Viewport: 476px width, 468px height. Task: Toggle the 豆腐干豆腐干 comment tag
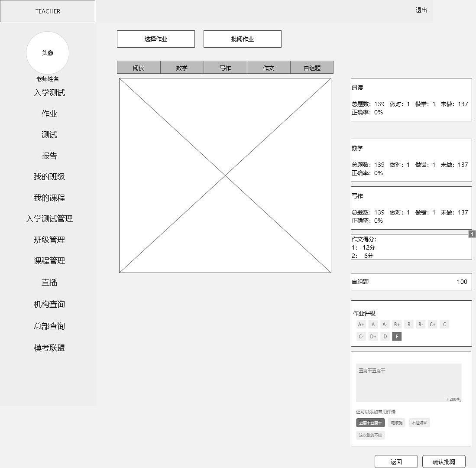370,422
